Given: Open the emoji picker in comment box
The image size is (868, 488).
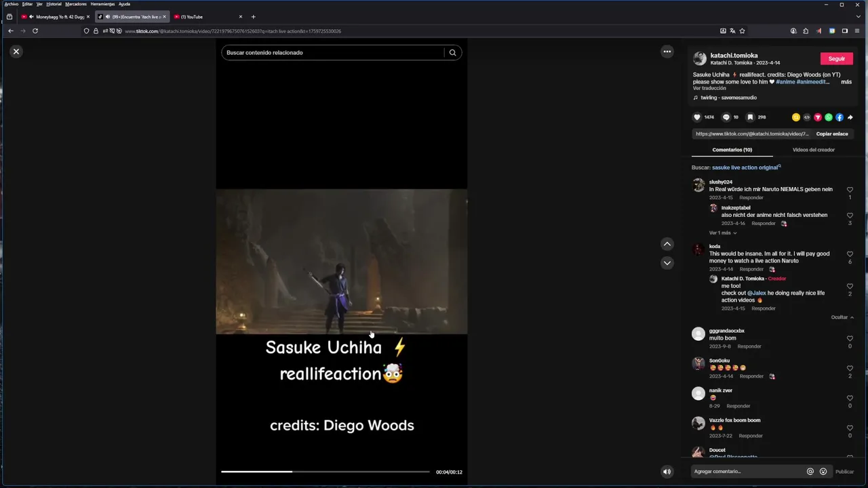Looking at the screenshot, I should coord(823,472).
